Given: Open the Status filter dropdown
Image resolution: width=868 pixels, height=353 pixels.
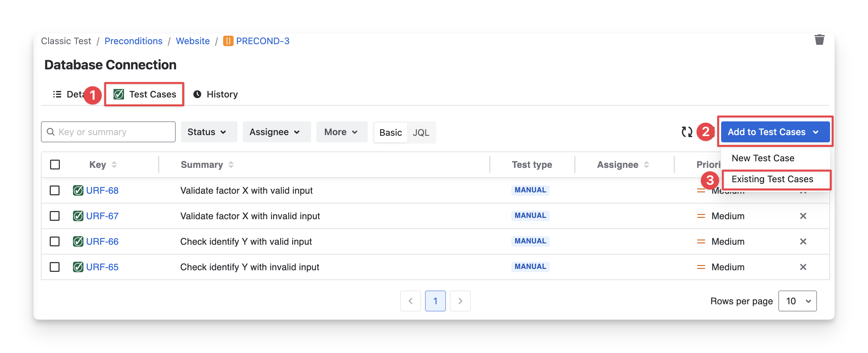Looking at the screenshot, I should (x=206, y=132).
